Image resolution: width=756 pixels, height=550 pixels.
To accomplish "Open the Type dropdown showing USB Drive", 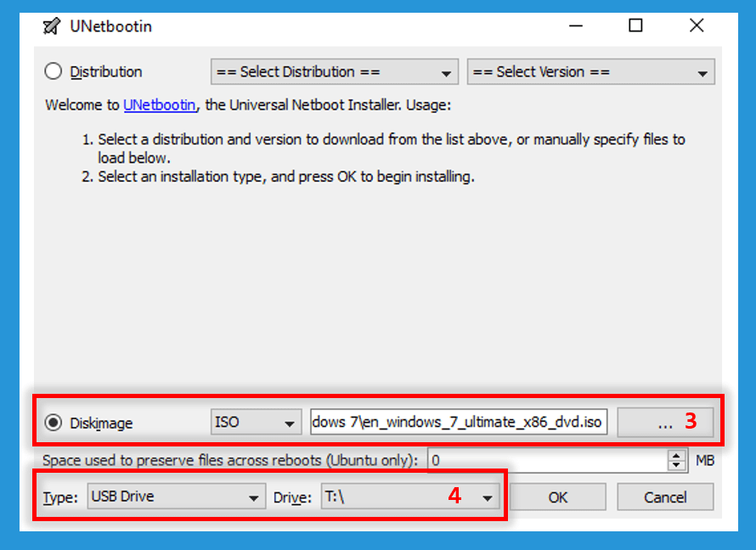I will tap(177, 496).
